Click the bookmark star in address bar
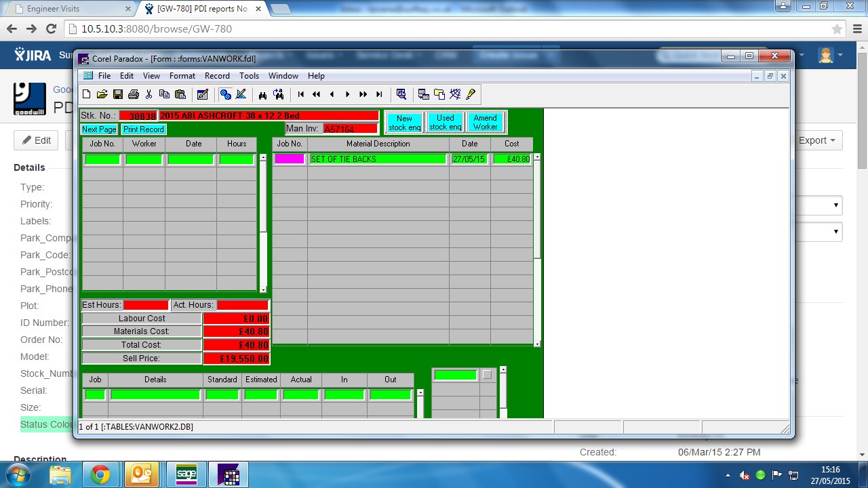 [x=837, y=29]
